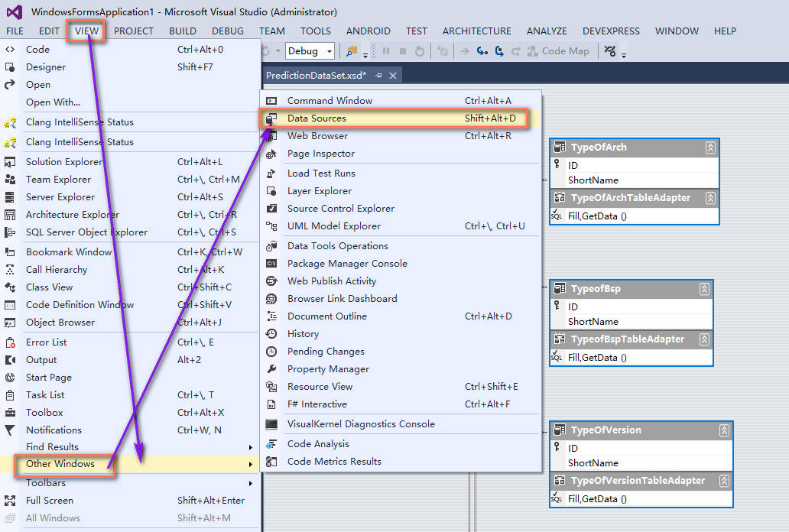Open the TEAM menu
Screen dimensions: 789x532
[272, 31]
